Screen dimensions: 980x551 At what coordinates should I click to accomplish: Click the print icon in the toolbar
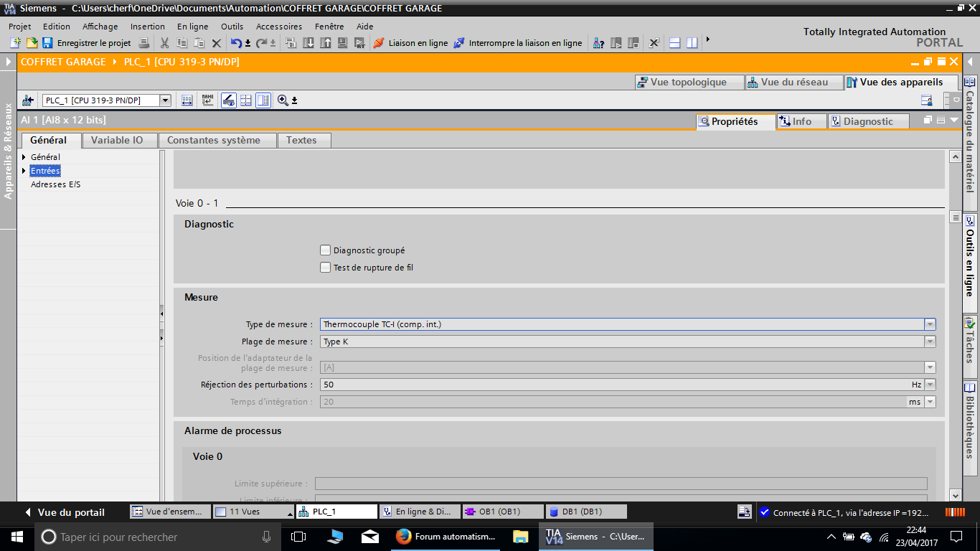[143, 43]
